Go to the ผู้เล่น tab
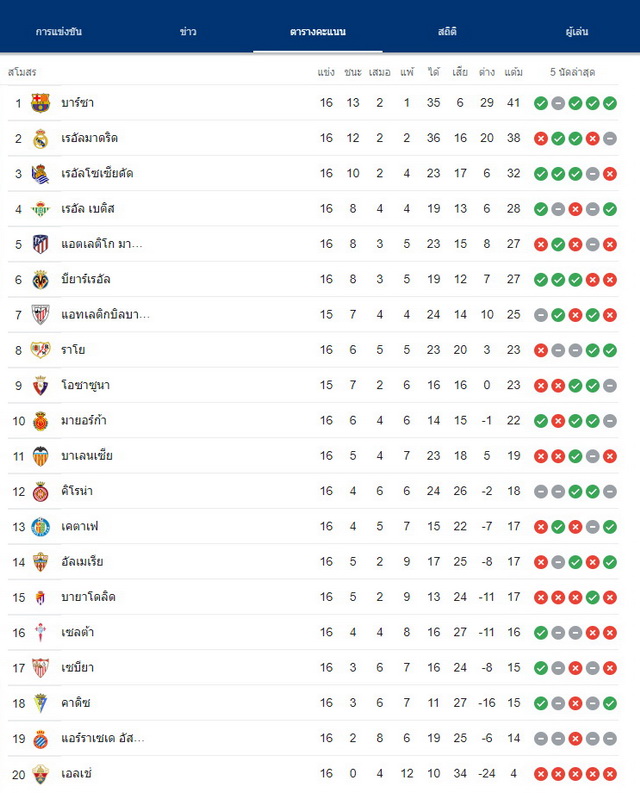 click(x=577, y=31)
